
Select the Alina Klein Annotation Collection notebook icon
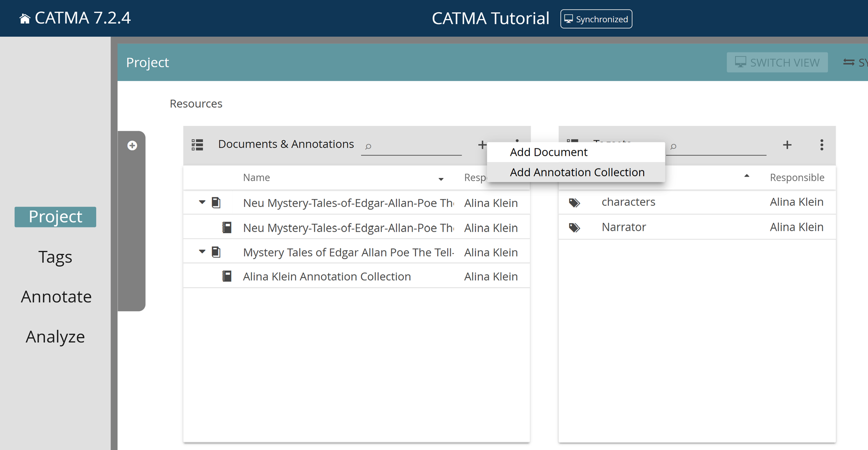pyautogui.click(x=227, y=276)
